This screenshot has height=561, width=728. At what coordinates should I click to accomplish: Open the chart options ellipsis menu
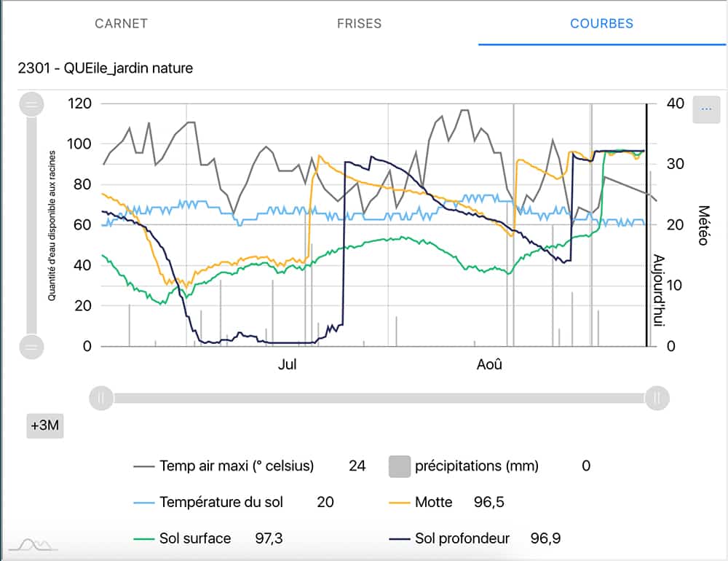[705, 109]
